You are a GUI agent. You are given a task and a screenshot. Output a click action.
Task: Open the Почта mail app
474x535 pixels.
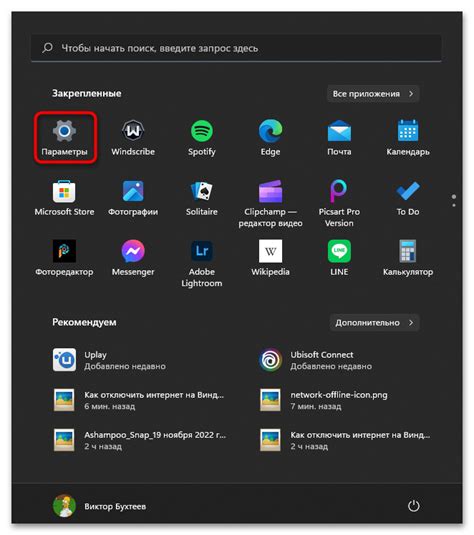[339, 138]
